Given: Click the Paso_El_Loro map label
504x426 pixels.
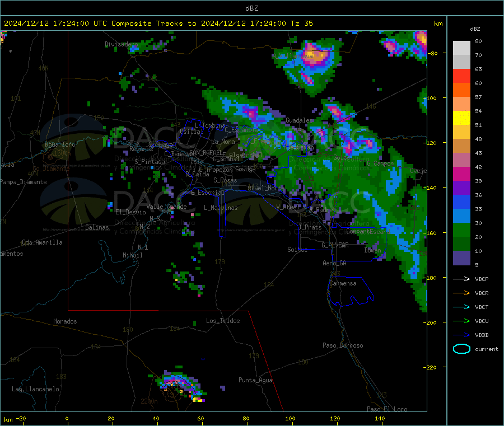Looking at the screenshot, I should tap(387, 409).
